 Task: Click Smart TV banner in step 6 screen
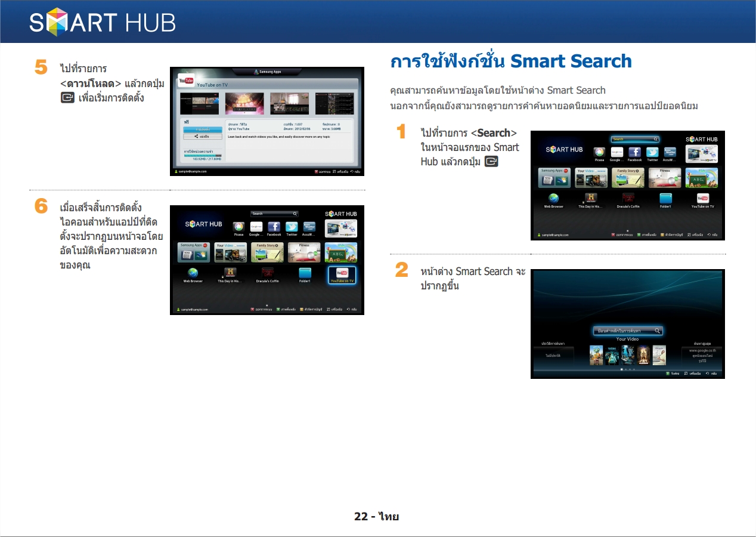click(x=341, y=229)
